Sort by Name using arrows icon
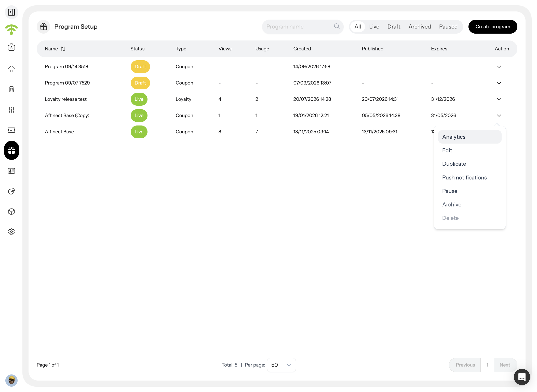Screen dimensions: 537x392 [63, 49]
